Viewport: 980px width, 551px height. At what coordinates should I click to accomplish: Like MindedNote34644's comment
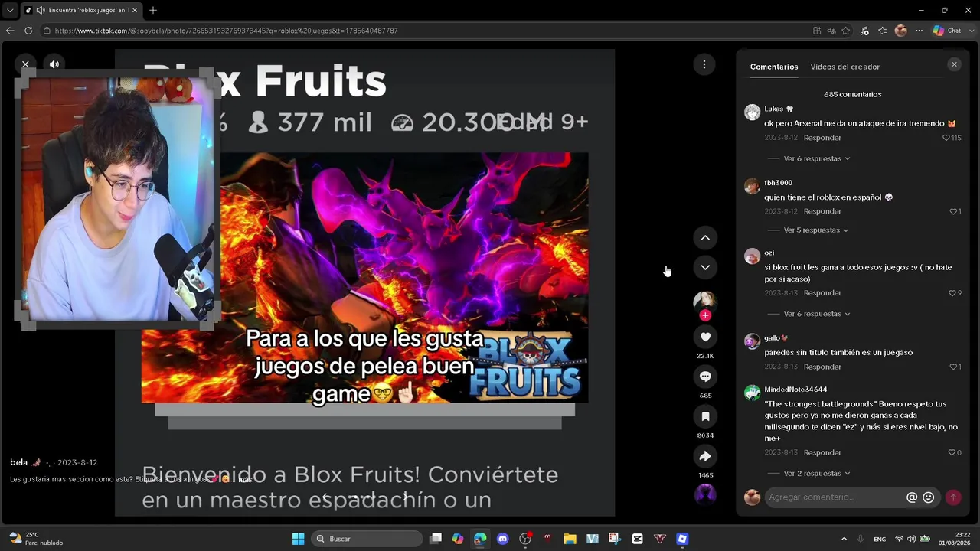(x=952, y=452)
